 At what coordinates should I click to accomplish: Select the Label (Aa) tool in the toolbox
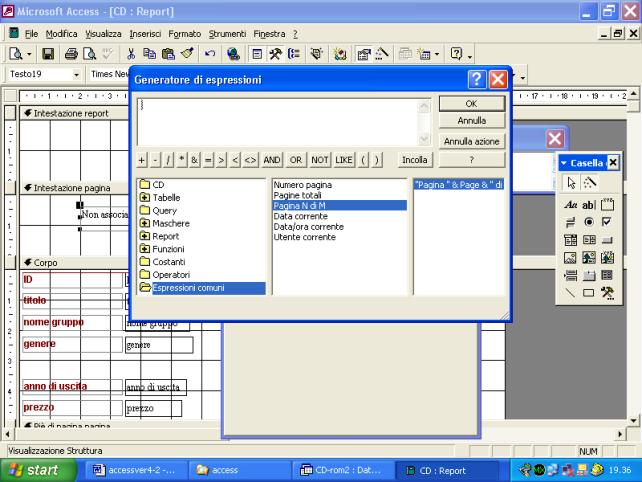click(570, 204)
